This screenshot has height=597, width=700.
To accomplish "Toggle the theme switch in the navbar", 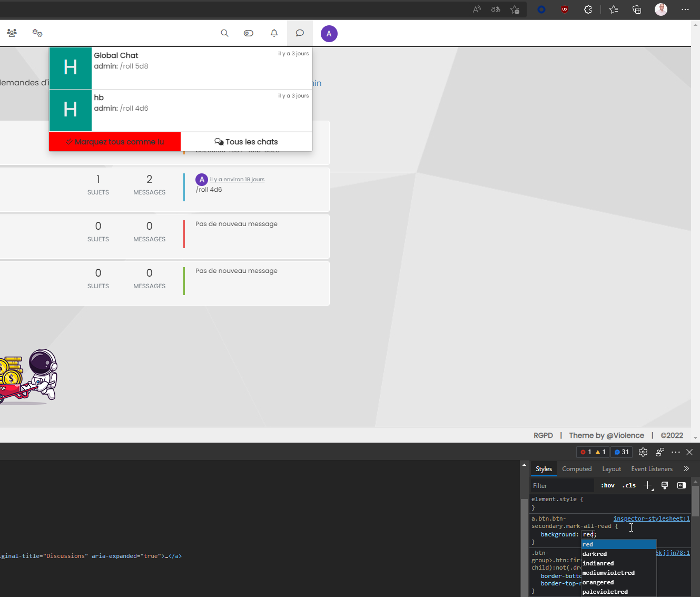I will 249,33.
